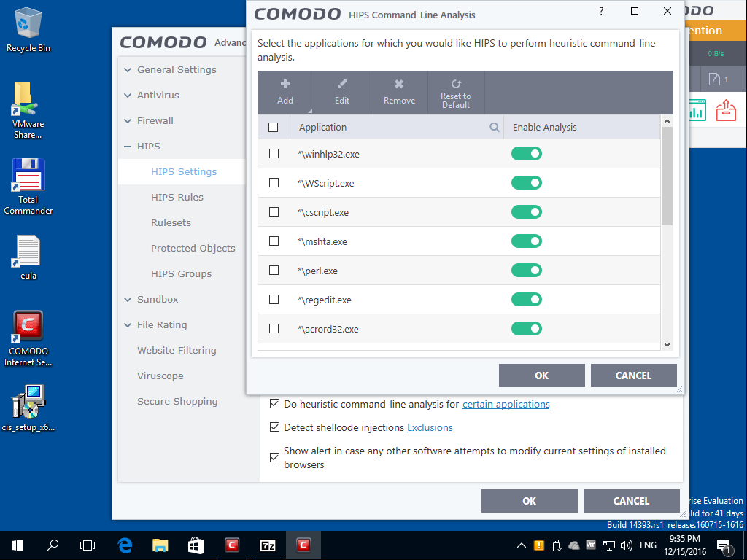Viewport: 747px width, 560px height.
Task: Expand Firewall section
Action: (x=128, y=121)
